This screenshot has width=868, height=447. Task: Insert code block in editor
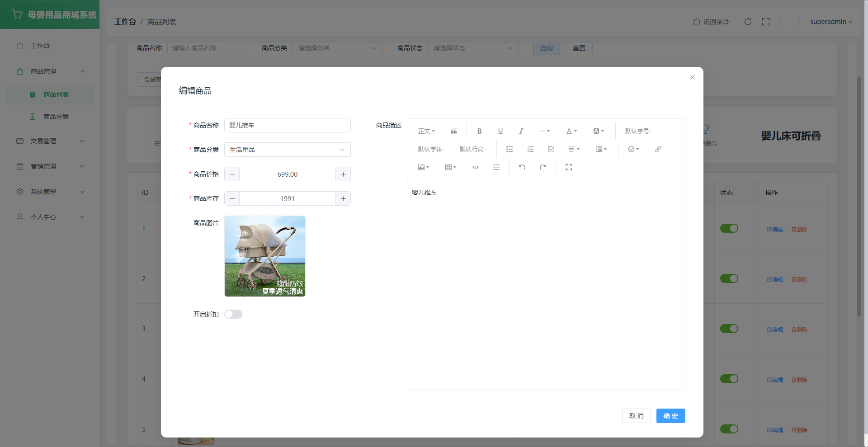(x=476, y=167)
